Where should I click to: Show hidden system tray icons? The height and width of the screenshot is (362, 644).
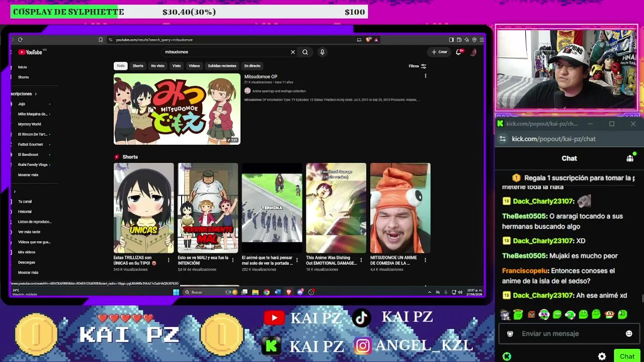[x=429, y=292]
